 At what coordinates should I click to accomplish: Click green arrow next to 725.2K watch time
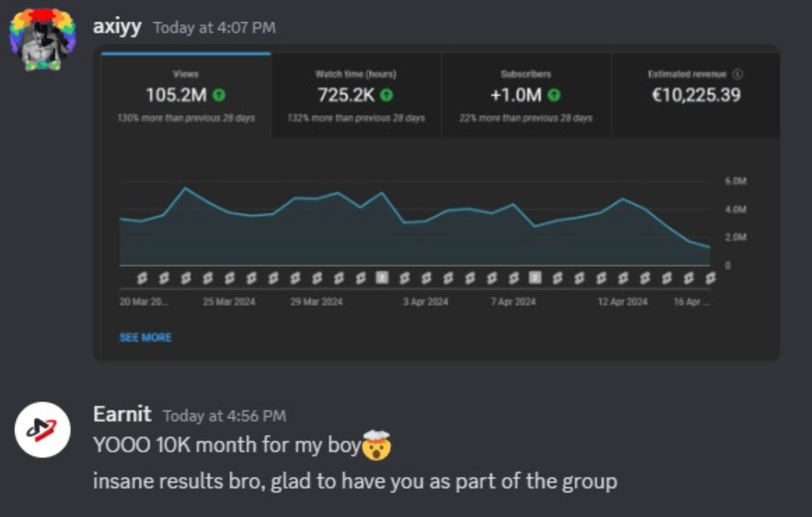click(387, 95)
